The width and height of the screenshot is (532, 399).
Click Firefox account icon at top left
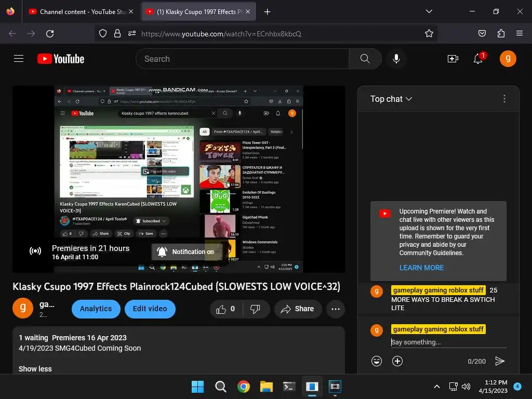10,11
